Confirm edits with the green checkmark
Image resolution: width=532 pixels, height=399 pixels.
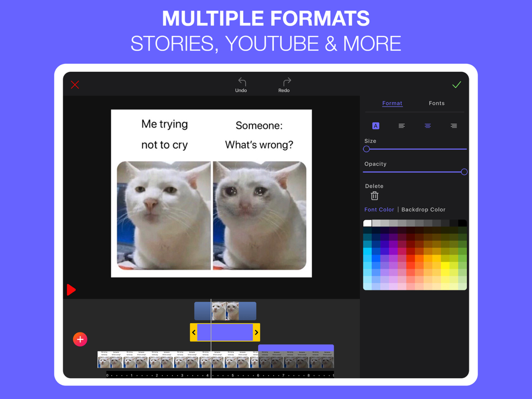click(x=457, y=84)
